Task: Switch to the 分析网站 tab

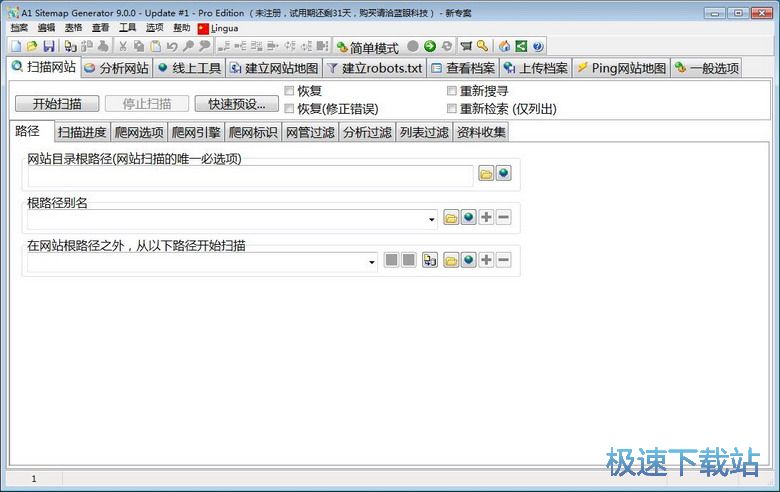Action: click(116, 68)
